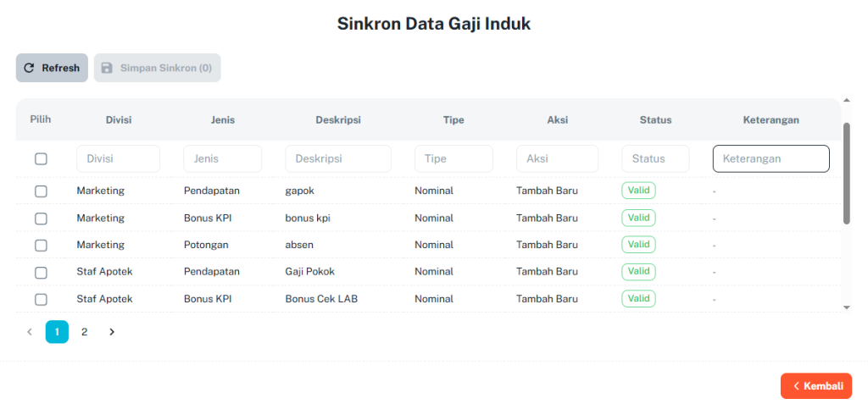Focus the Divisi filter field
Image resolution: width=868 pixels, height=404 pixels.
[x=118, y=159]
